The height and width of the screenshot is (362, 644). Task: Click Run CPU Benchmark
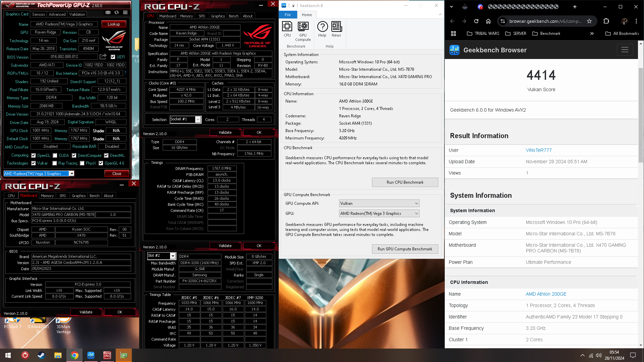click(405, 182)
